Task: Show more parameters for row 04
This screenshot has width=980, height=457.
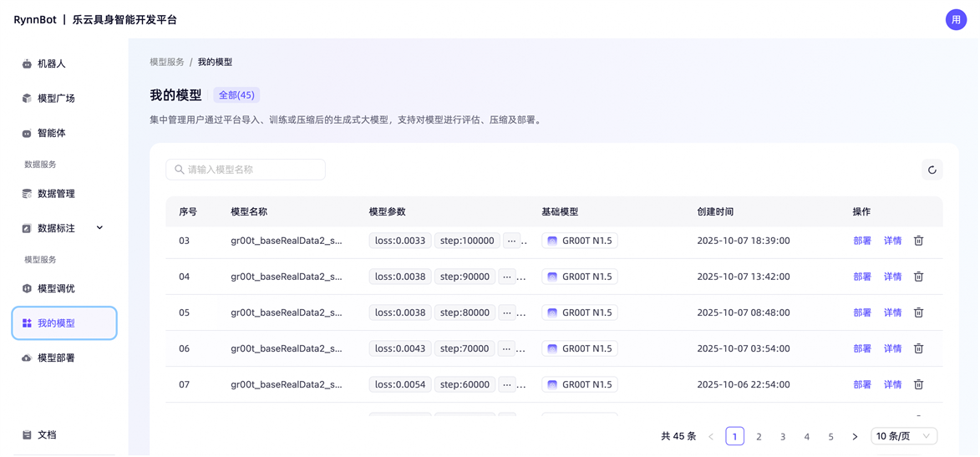Action: coord(507,277)
